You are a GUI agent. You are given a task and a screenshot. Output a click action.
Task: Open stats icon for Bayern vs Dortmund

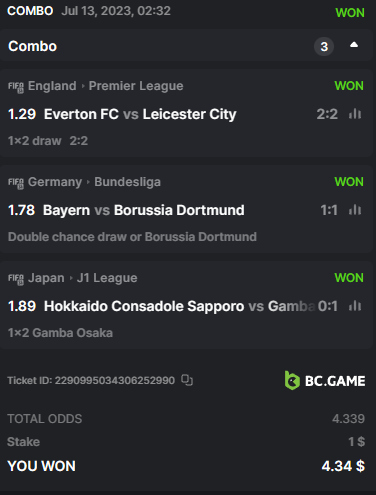click(355, 210)
